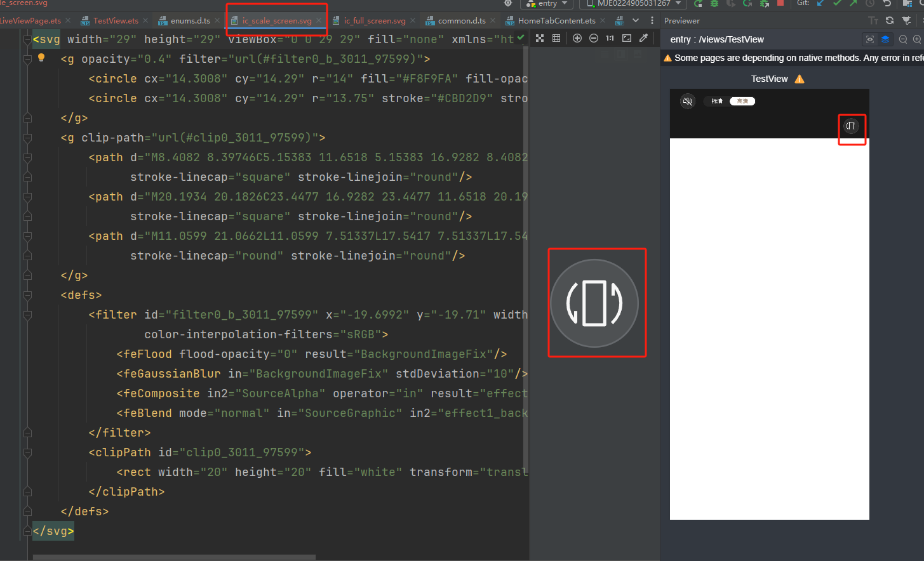Click the entry : /views/TestView path label
This screenshot has height=561, width=924.
coord(717,39)
